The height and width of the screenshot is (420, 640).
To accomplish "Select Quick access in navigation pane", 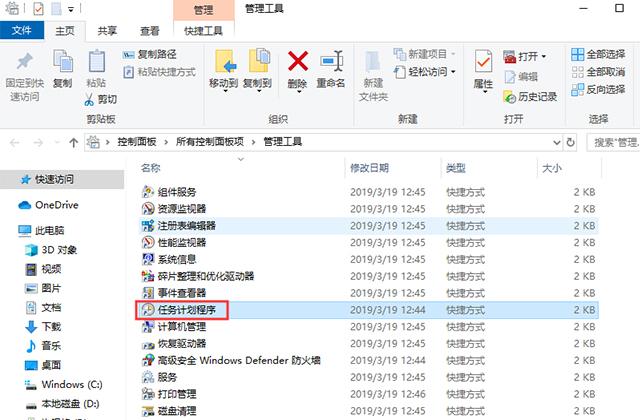I will tap(62, 179).
